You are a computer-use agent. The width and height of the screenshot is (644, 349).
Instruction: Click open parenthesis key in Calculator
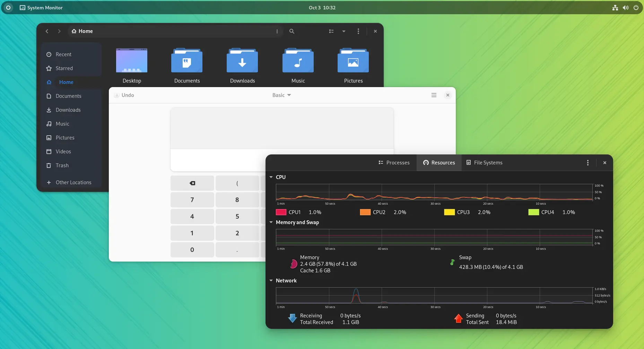pyautogui.click(x=237, y=183)
